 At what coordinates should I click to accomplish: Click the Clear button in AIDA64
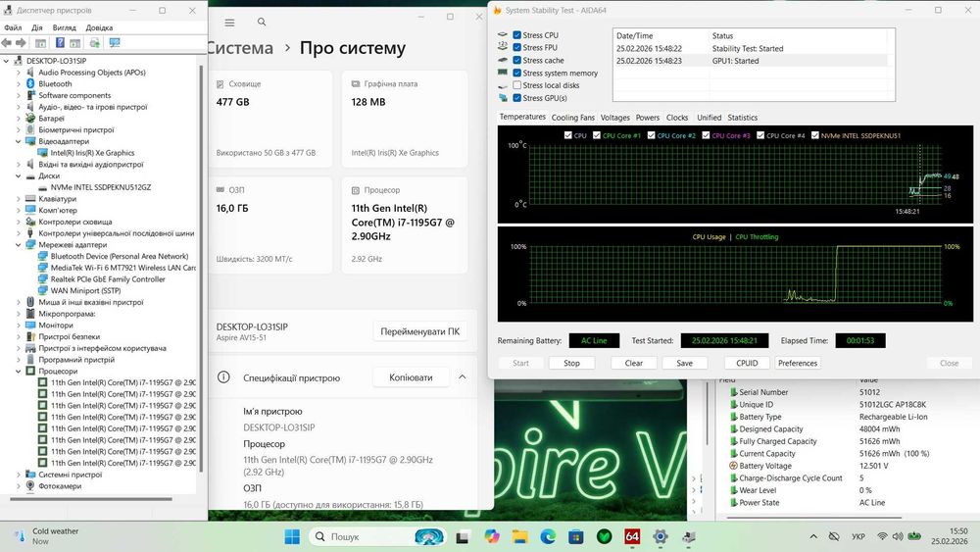(634, 363)
